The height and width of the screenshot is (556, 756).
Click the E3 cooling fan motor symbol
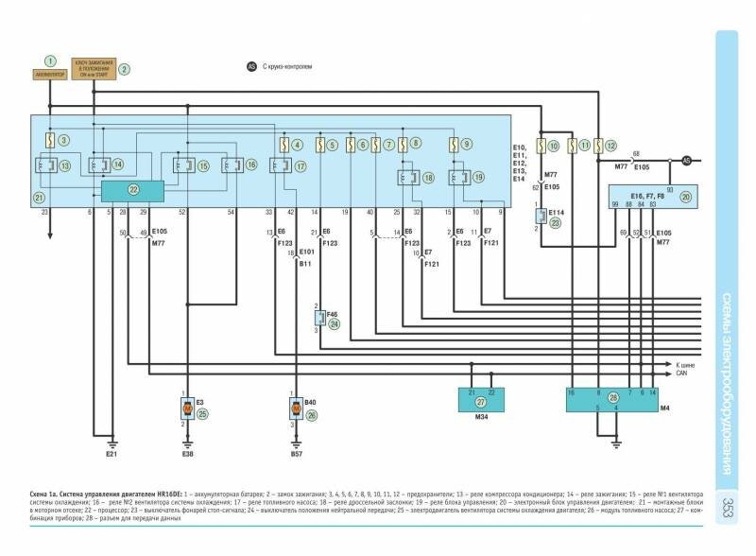(x=188, y=410)
